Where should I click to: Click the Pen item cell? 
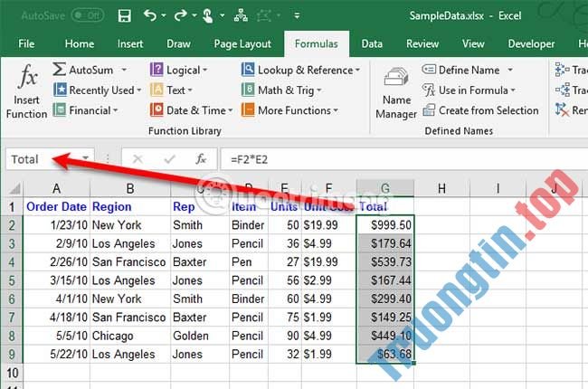(249, 261)
